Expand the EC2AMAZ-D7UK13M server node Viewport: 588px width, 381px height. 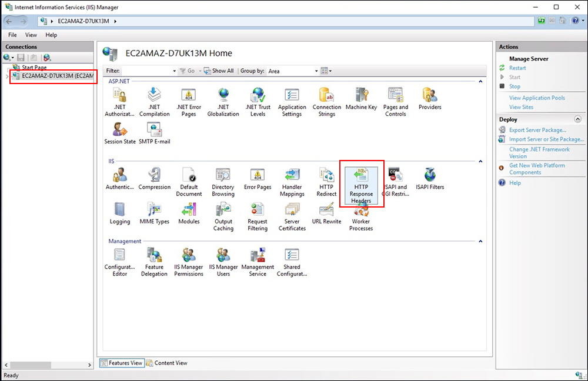[x=7, y=76]
